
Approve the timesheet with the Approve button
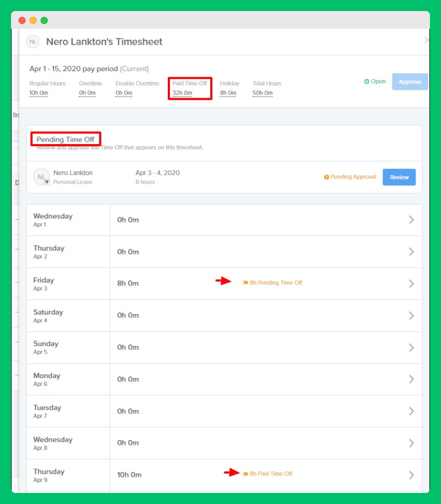coord(410,82)
